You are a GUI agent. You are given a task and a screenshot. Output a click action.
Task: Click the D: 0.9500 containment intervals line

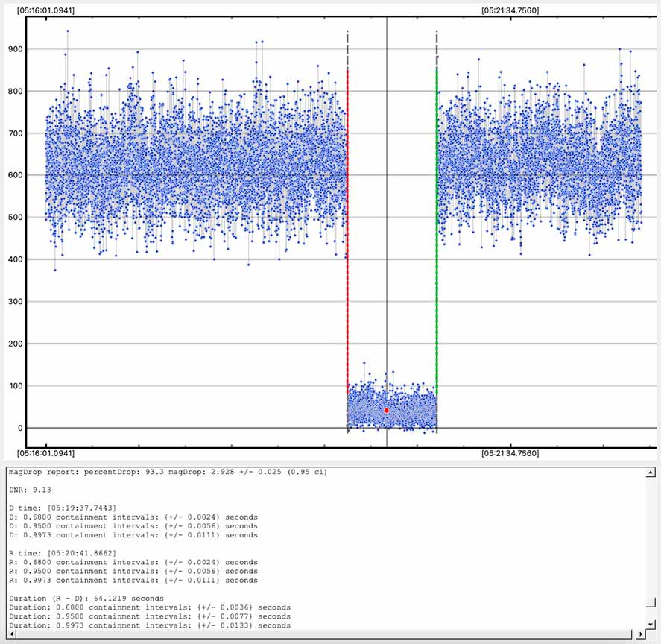133,526
